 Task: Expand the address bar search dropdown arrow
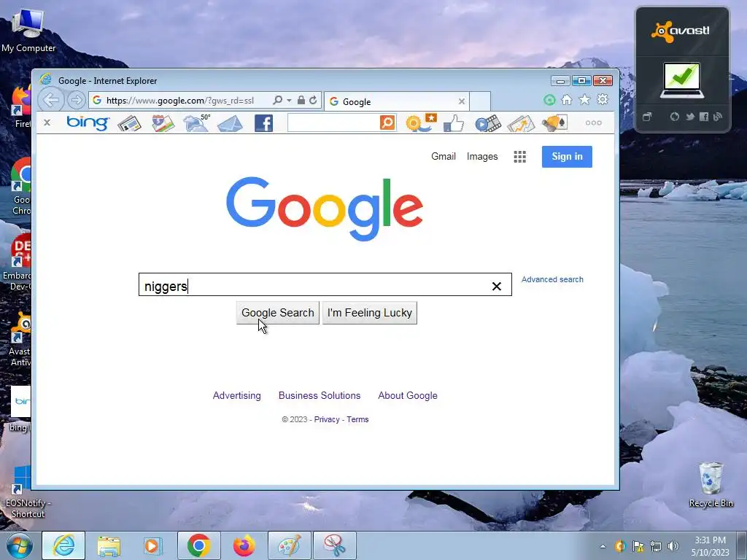point(289,101)
